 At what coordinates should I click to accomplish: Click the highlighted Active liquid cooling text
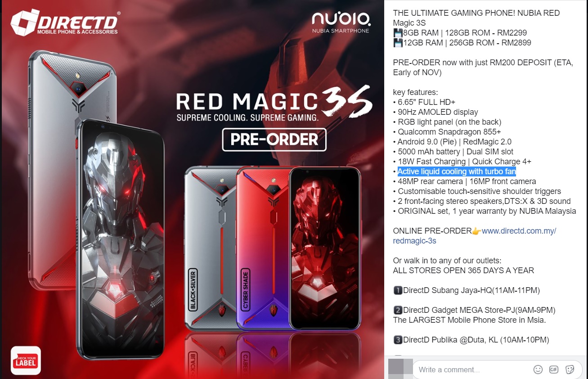point(457,171)
